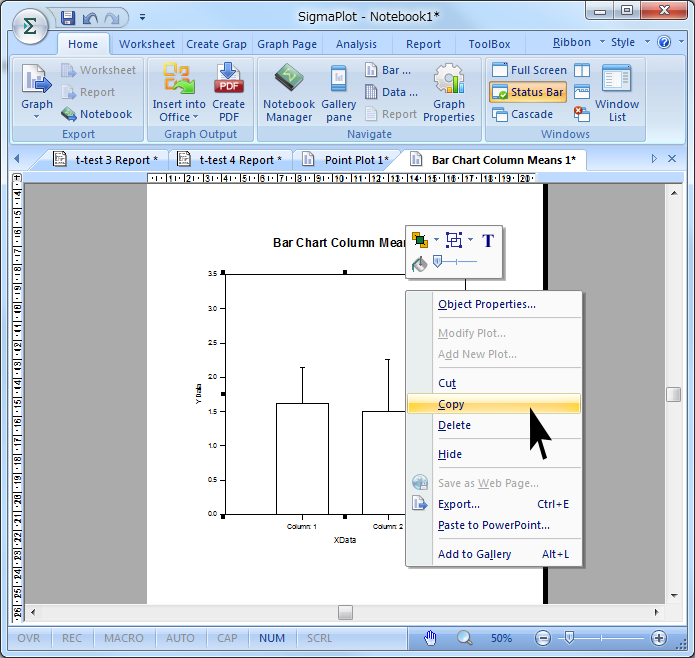This screenshot has width=695, height=658.
Task: Switch to Full Screen view
Action: 529,70
